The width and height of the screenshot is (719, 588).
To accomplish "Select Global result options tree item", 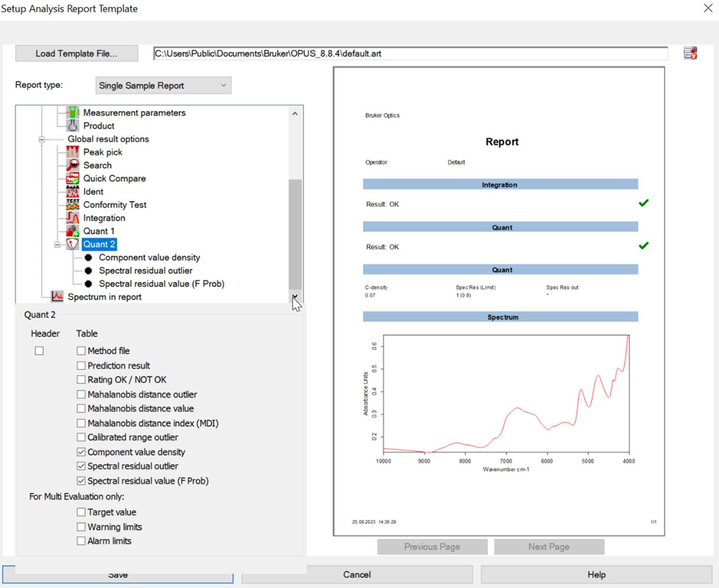I will tap(108, 139).
